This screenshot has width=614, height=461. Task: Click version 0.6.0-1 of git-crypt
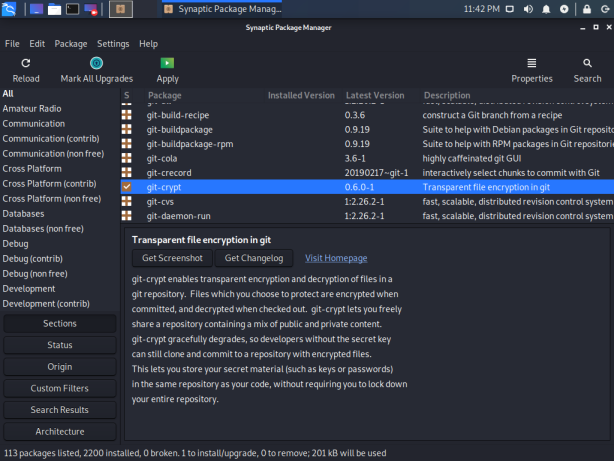tap(359, 187)
